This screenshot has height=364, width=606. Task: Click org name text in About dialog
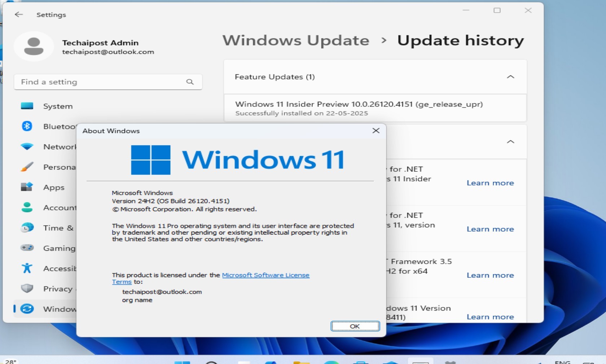click(137, 300)
